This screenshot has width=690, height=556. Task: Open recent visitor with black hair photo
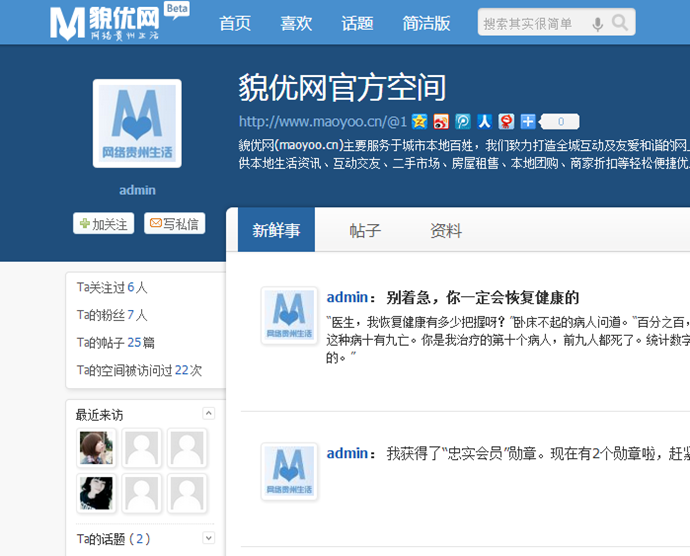pyautogui.click(x=96, y=493)
